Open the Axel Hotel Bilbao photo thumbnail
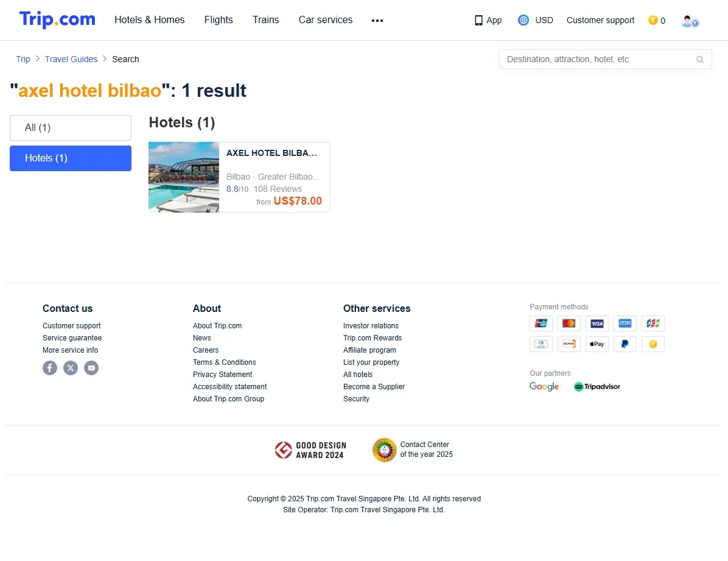728x561 pixels. pos(184,177)
